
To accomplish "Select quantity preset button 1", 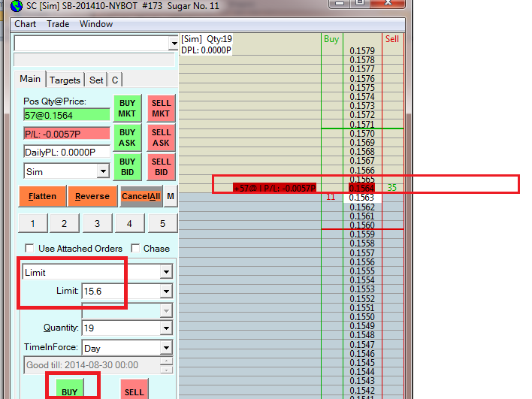I will point(32,223).
